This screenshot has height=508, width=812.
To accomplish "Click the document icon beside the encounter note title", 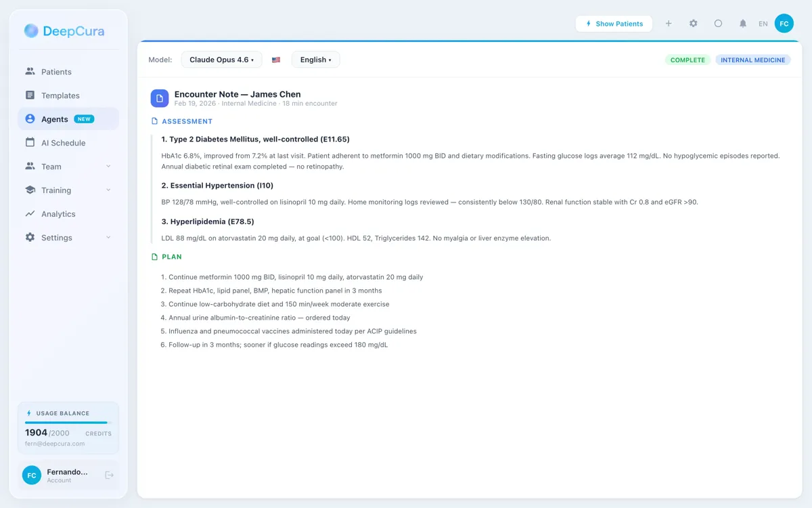I will [159, 98].
